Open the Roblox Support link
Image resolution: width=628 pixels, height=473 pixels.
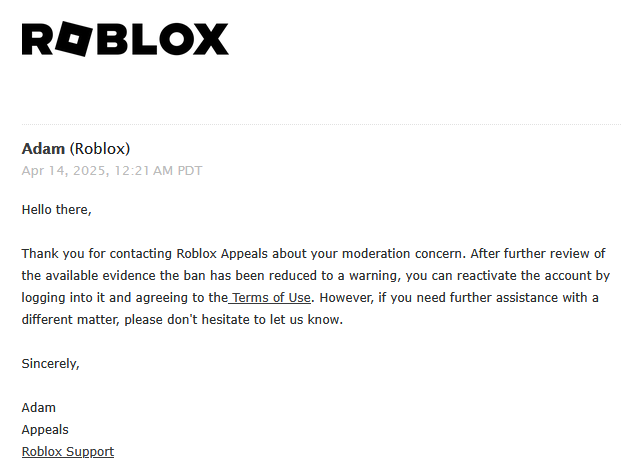click(x=68, y=452)
